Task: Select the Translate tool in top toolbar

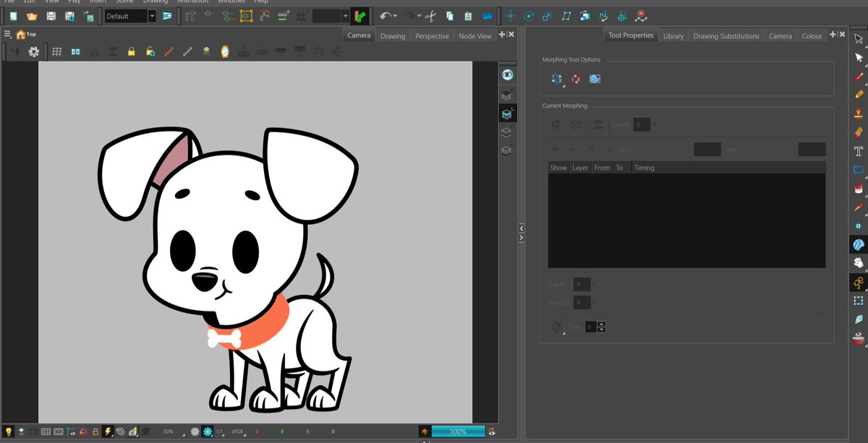Action: (511, 16)
